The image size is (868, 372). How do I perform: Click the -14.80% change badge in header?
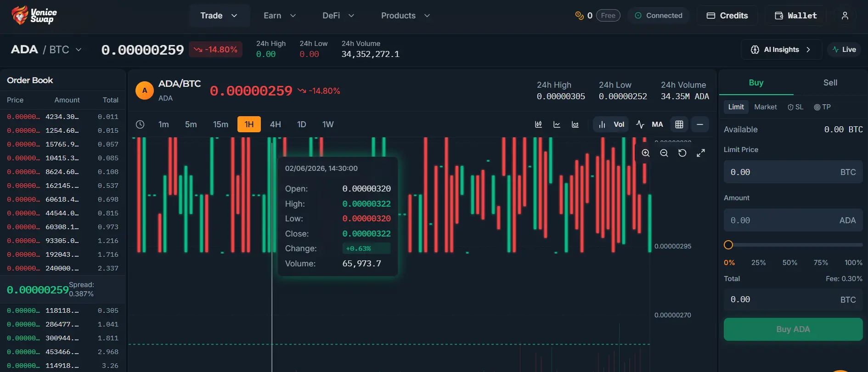pyautogui.click(x=215, y=50)
